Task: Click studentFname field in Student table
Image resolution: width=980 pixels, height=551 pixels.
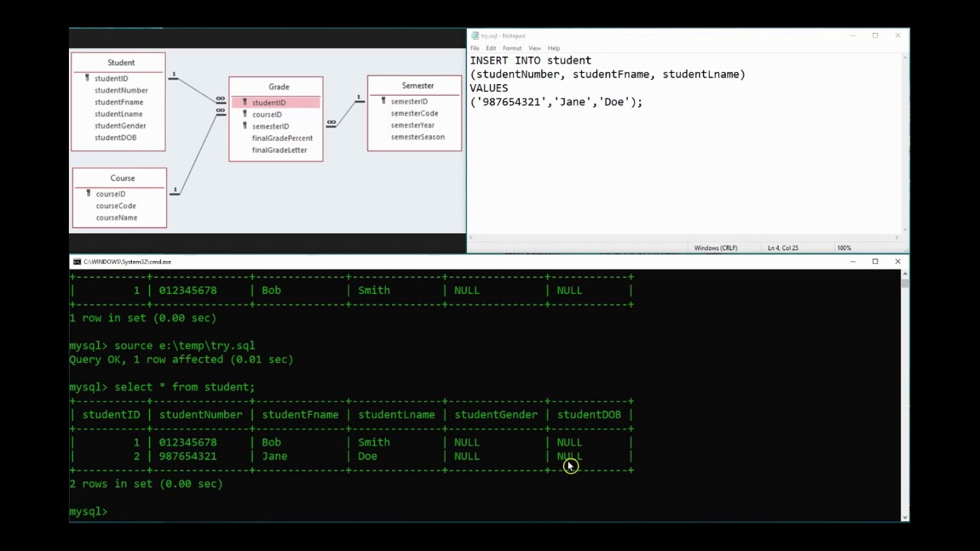Action: click(x=119, y=102)
